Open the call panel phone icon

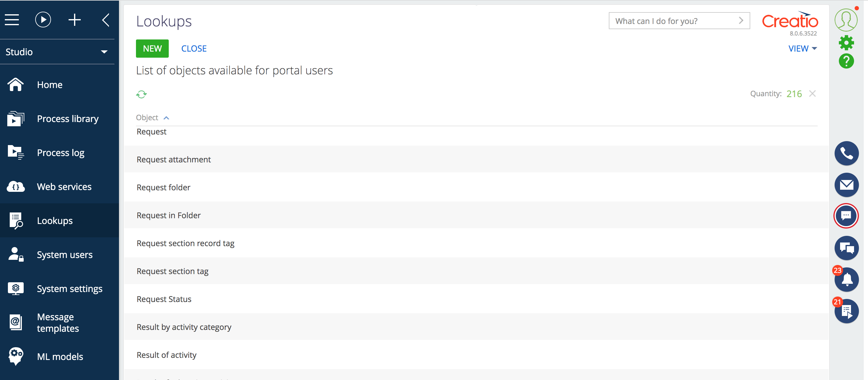pos(846,153)
